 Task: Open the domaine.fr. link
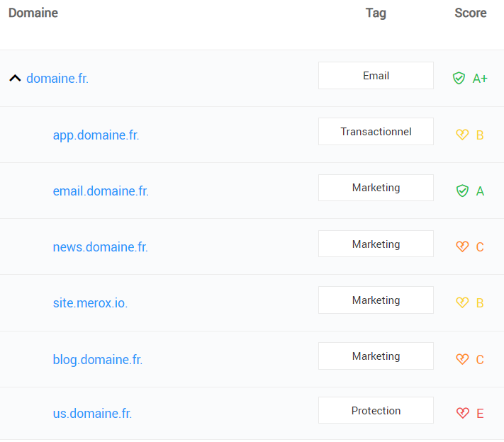point(57,79)
